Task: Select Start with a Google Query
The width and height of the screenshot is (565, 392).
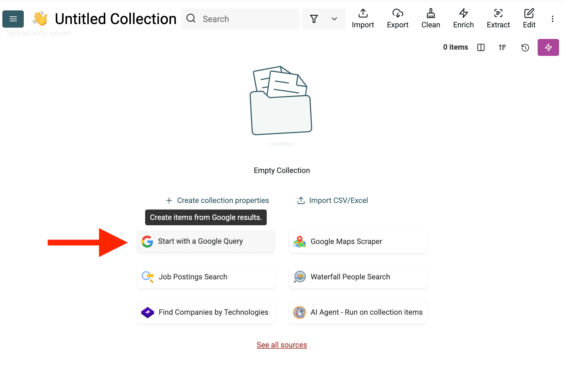Action: click(x=205, y=241)
